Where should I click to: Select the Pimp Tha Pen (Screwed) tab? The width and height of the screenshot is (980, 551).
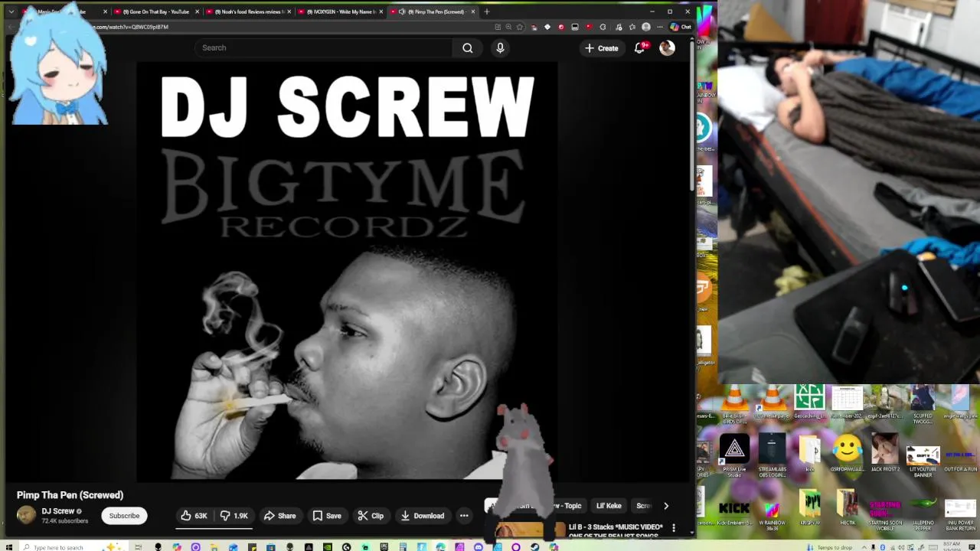(x=433, y=11)
